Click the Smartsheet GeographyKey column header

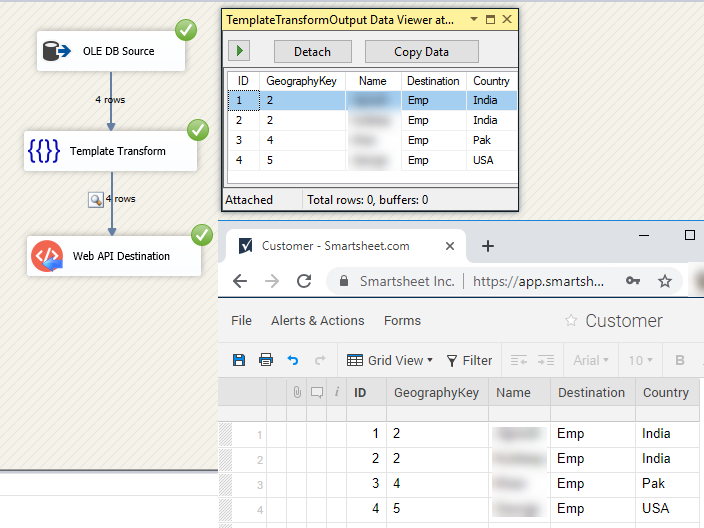pyautogui.click(x=437, y=392)
